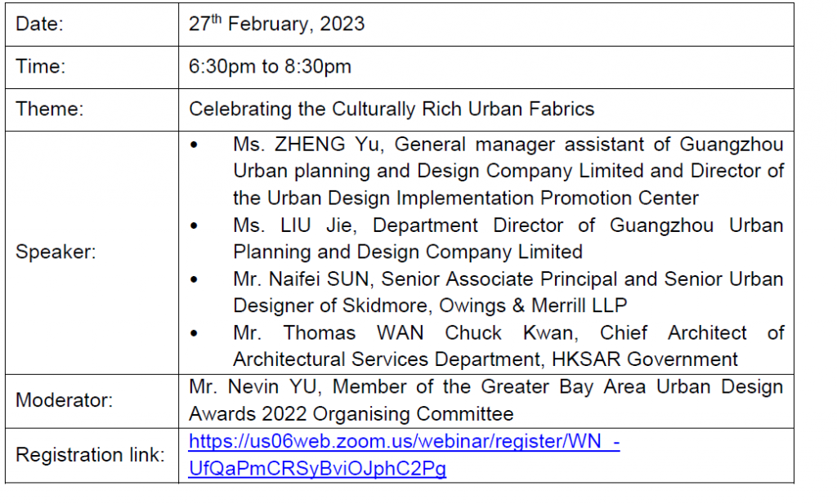The image size is (837, 504).
Task: Click the text "Planning and Design Company Limited"
Action: click(407, 252)
